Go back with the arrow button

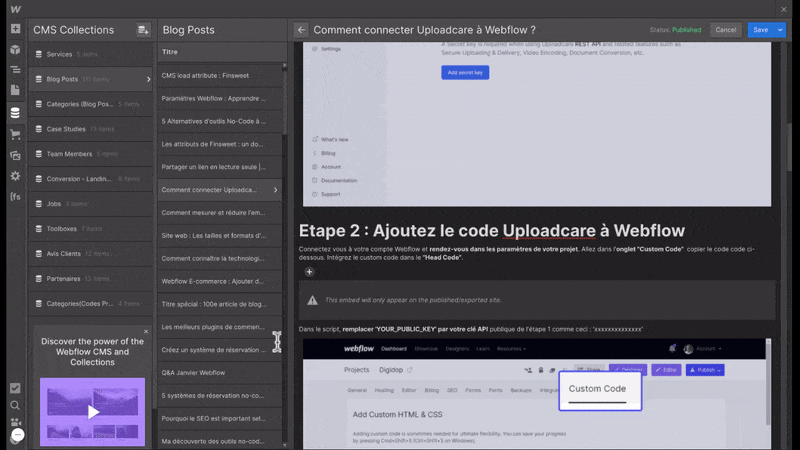pos(301,30)
